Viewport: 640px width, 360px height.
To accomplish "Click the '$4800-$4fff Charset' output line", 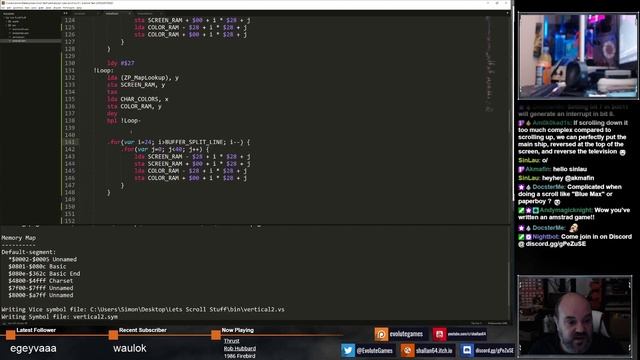I will (40, 281).
